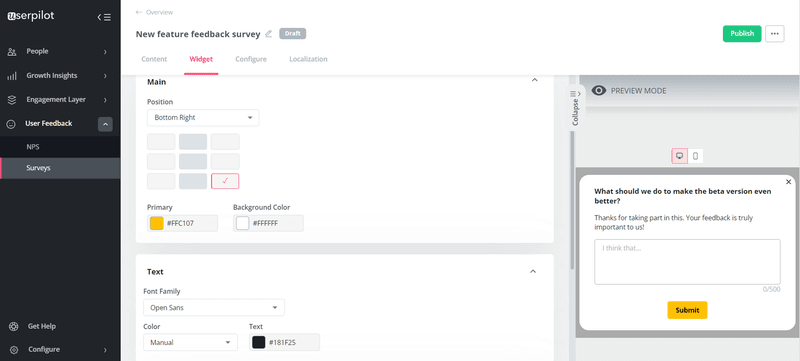Screen dimensions: 800x361
Task: Click the Draft status badge
Action: pyautogui.click(x=292, y=34)
